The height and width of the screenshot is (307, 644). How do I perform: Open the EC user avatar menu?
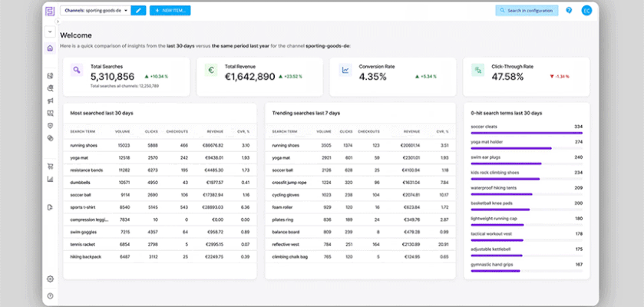(x=586, y=11)
